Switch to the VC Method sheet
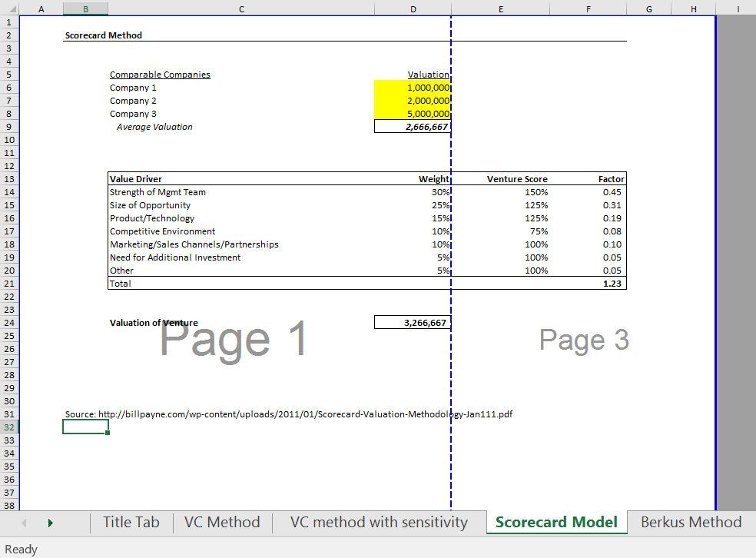Screen dimensions: 756x558 pyautogui.click(x=222, y=523)
